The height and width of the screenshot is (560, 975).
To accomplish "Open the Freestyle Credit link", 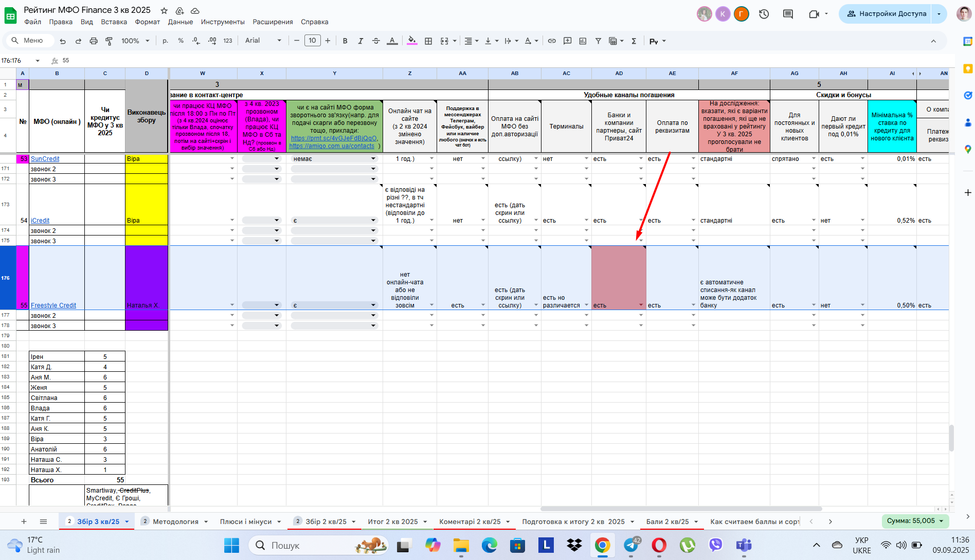I will point(53,305).
